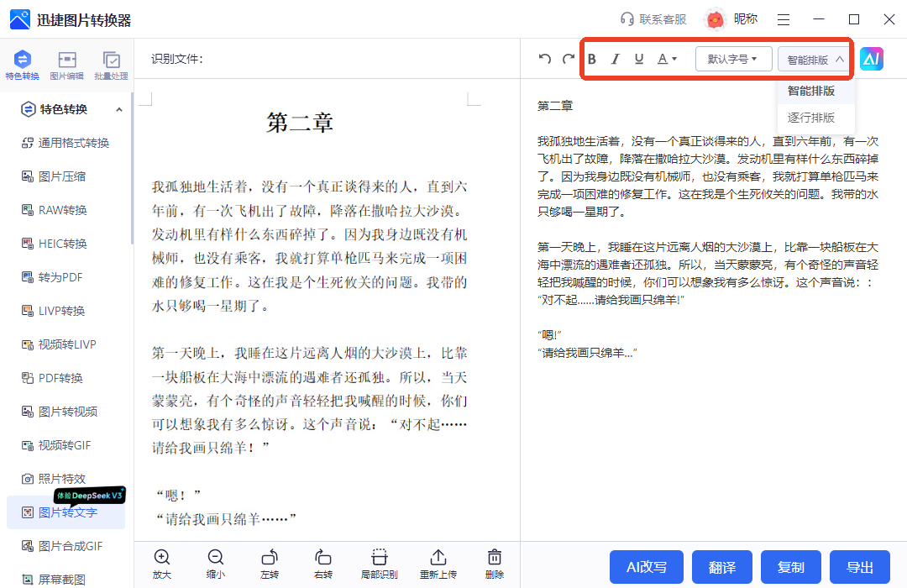Open 转为PDF in the sidebar

click(x=66, y=277)
